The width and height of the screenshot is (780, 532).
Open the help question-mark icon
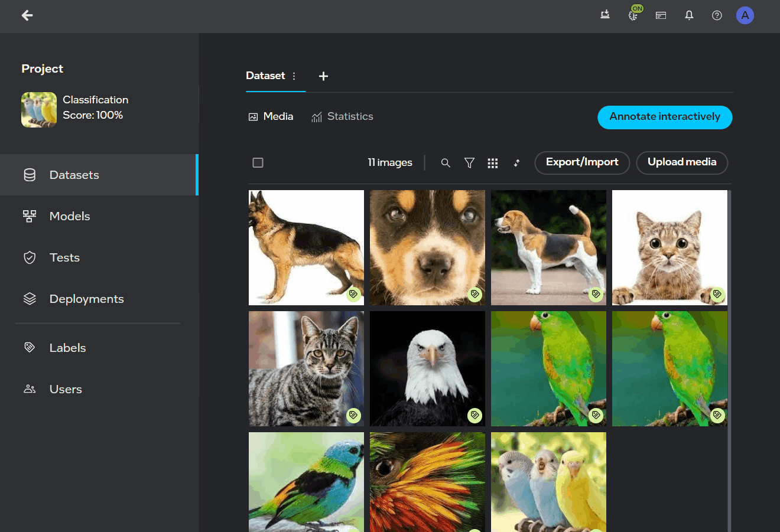point(717,15)
